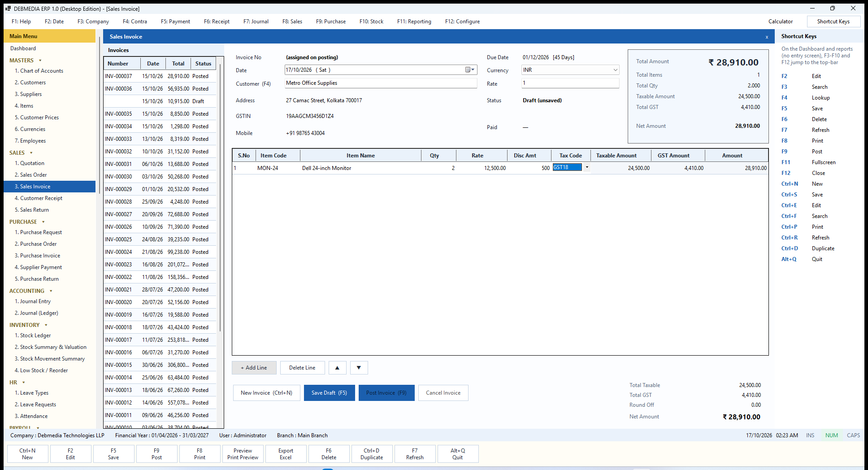Image resolution: width=868 pixels, height=470 pixels.
Task: Collapse the INVENTORY section
Action: pos(46,325)
